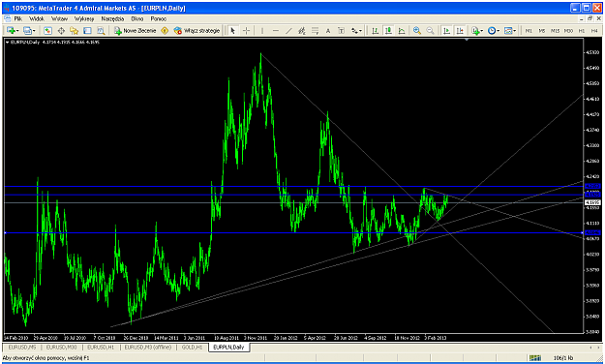Switch to the M1 timeframe

[529, 30]
